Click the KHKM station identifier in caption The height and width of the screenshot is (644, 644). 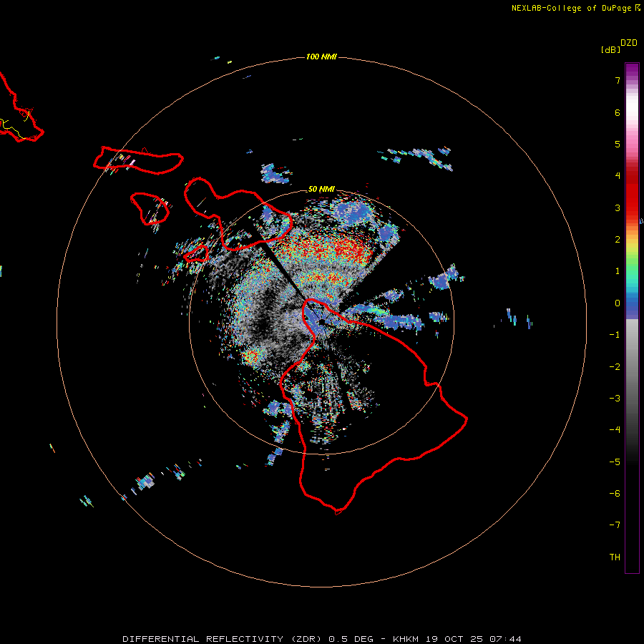[x=406, y=639]
